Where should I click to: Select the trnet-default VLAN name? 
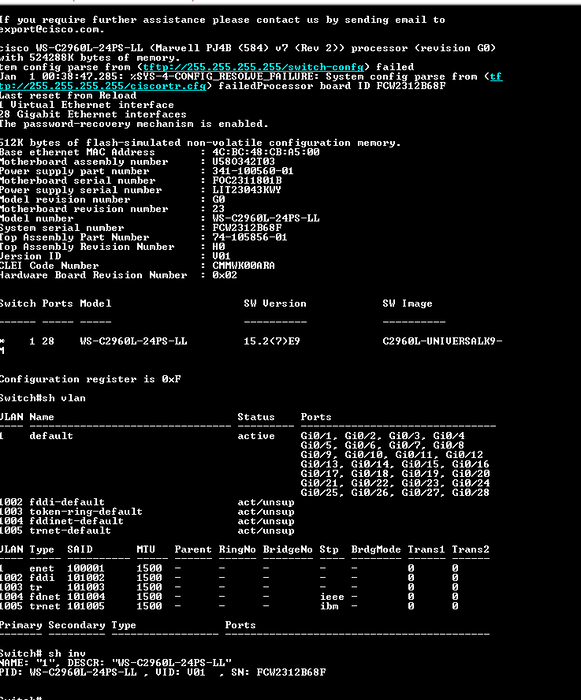pyautogui.click(x=70, y=531)
